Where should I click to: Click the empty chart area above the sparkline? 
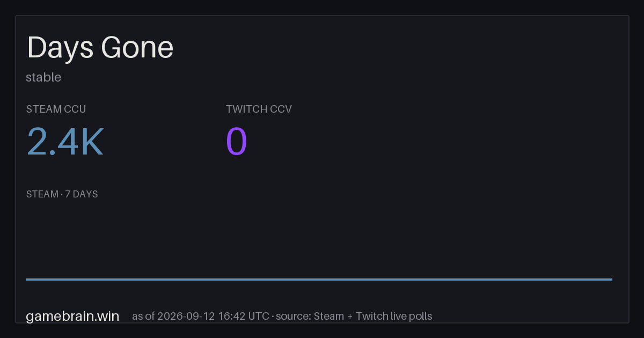[x=319, y=239]
